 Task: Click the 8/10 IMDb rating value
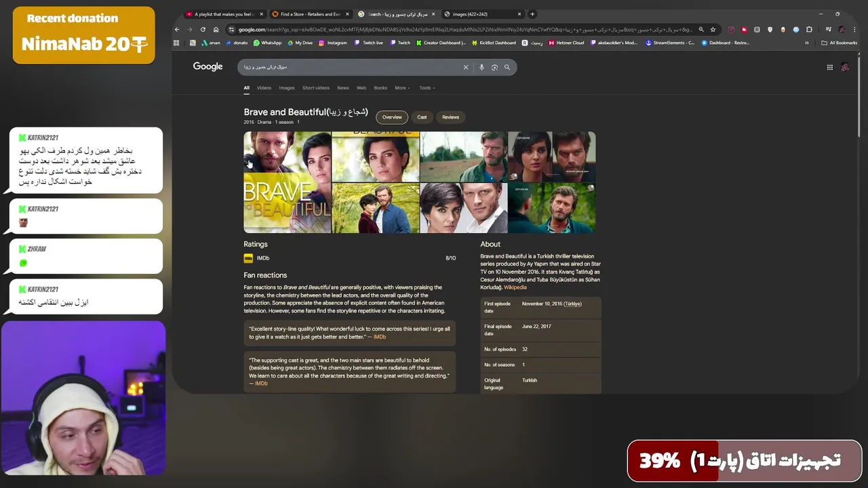tap(450, 258)
